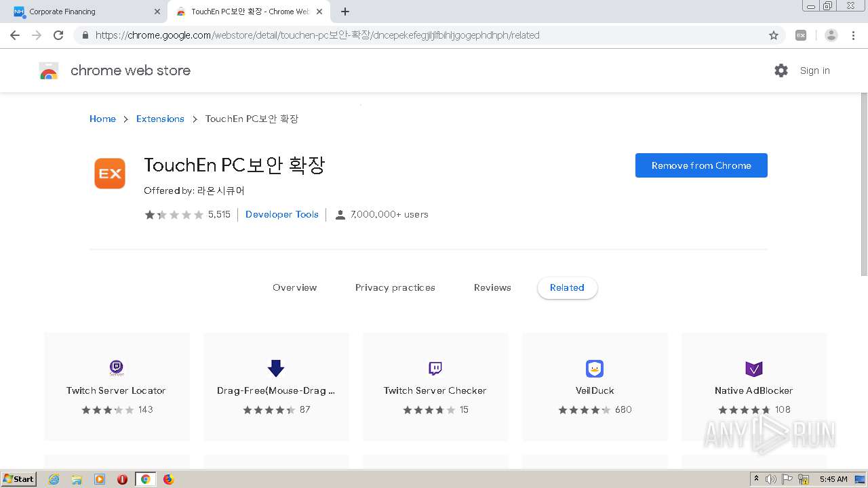
Task: Open Twitch Server Checker icon
Action: point(435,369)
